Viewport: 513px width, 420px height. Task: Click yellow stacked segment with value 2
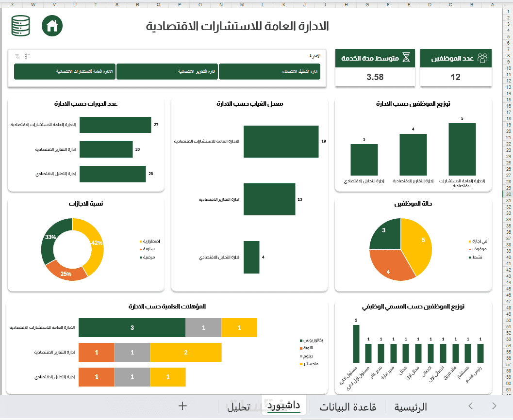(x=186, y=352)
